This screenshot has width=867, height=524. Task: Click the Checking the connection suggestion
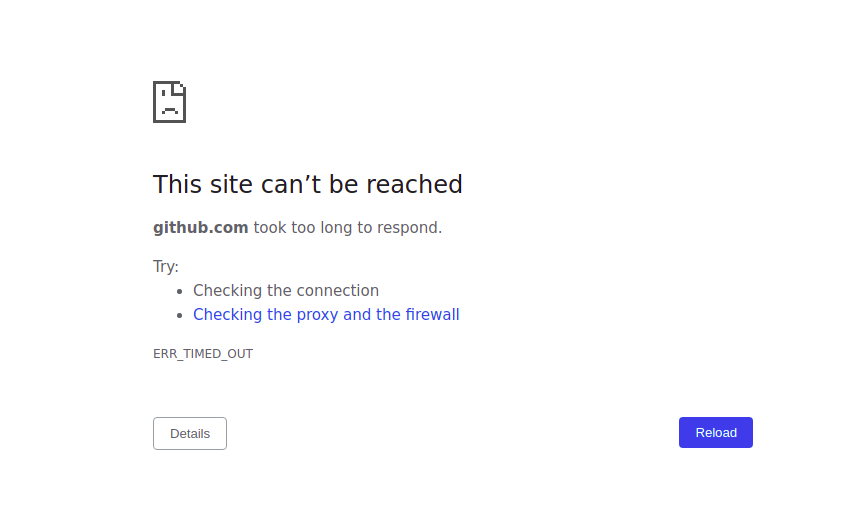click(x=286, y=291)
